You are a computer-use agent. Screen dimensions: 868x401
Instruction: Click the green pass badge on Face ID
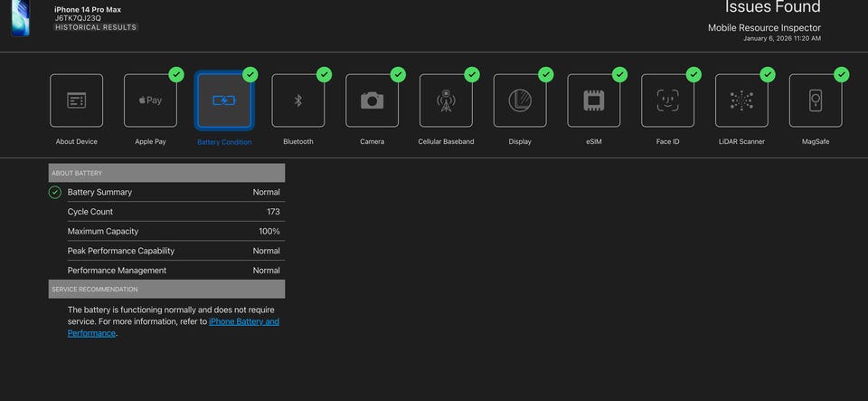[x=693, y=74]
